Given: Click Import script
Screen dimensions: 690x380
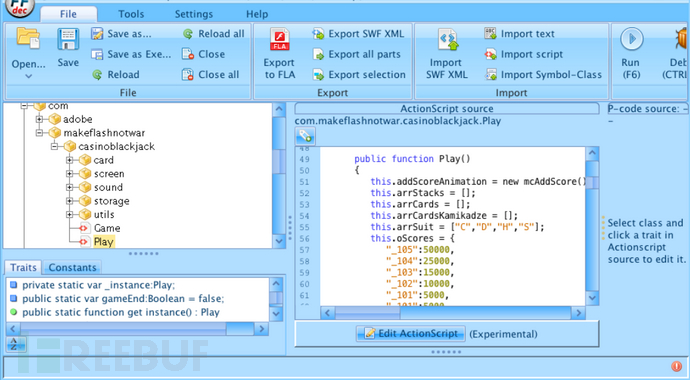Looking at the screenshot, I should (x=524, y=54).
